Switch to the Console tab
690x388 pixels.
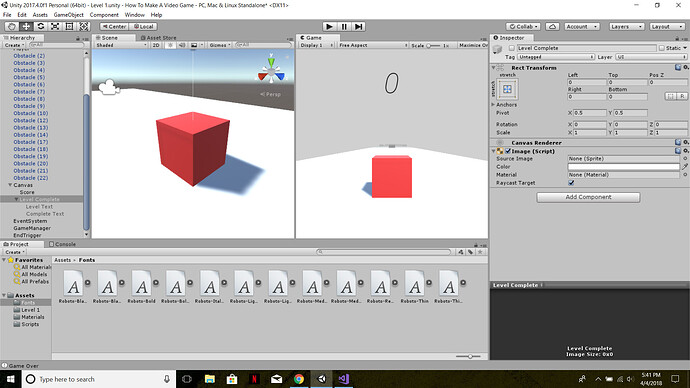pos(62,244)
